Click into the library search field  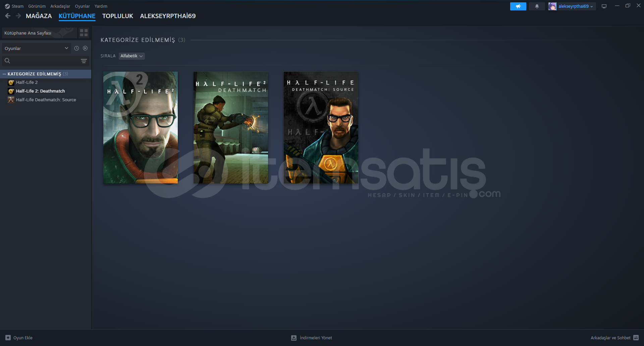45,61
